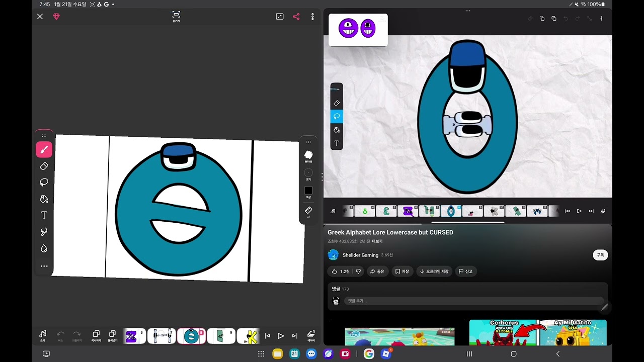Select the yellow K frame thumbnail
This screenshot has width=644, height=362.
click(248, 336)
